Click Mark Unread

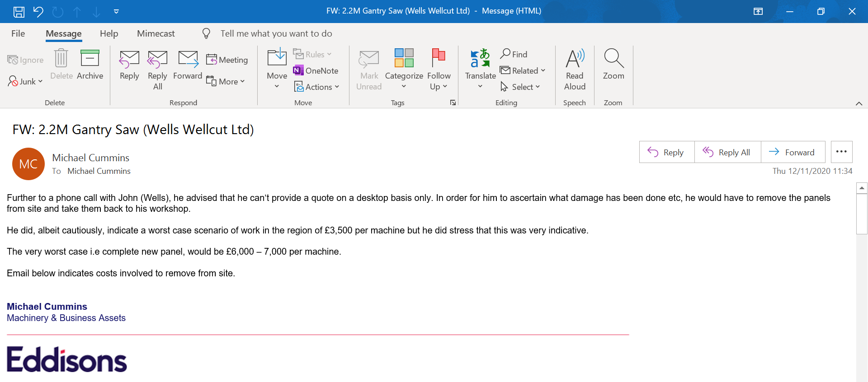pyautogui.click(x=369, y=70)
